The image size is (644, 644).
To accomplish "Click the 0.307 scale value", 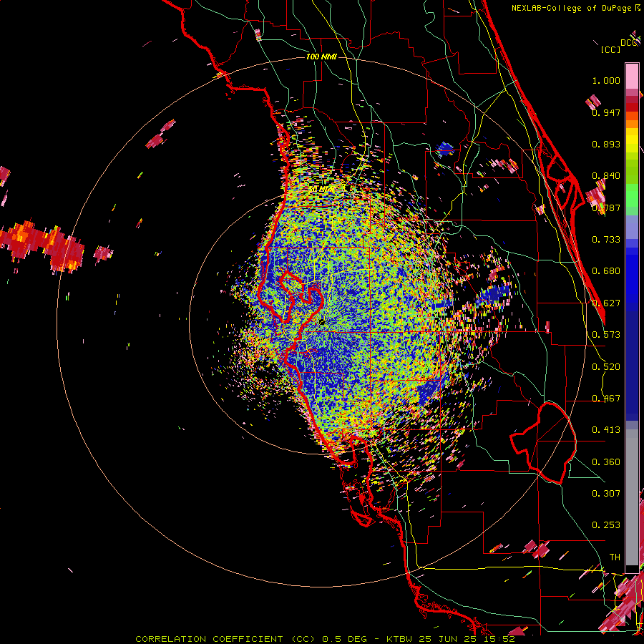I will click(x=606, y=494).
